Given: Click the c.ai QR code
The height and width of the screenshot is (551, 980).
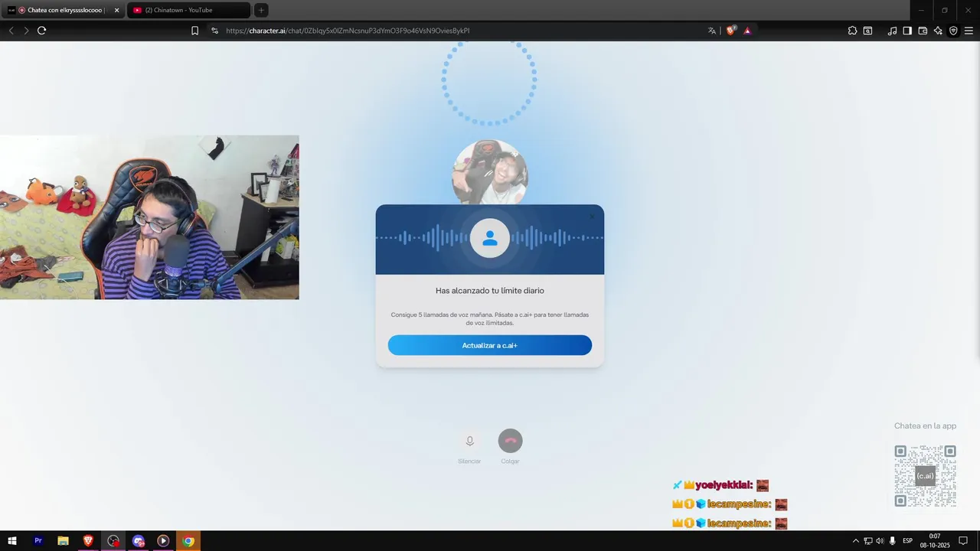Looking at the screenshot, I should coord(925,476).
